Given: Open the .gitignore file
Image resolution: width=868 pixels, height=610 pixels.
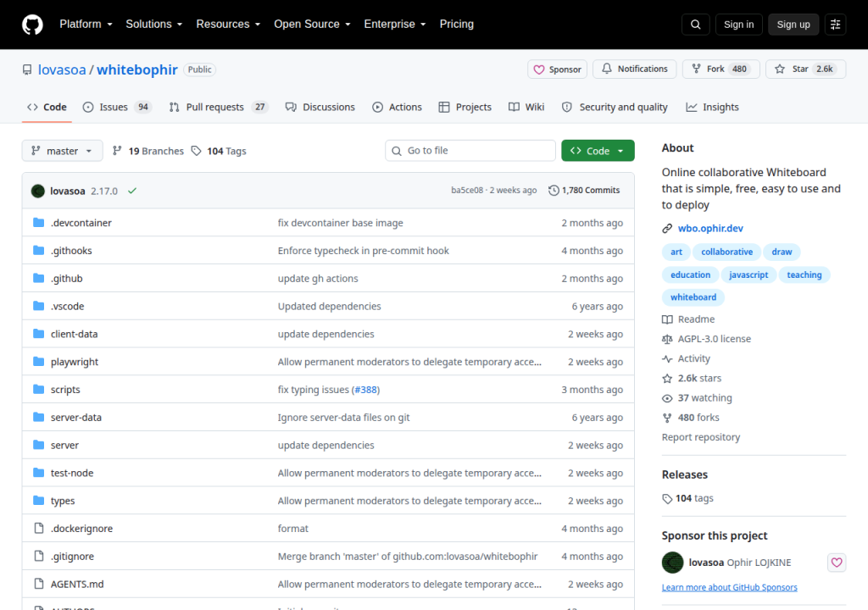Looking at the screenshot, I should pyautogui.click(x=72, y=557).
